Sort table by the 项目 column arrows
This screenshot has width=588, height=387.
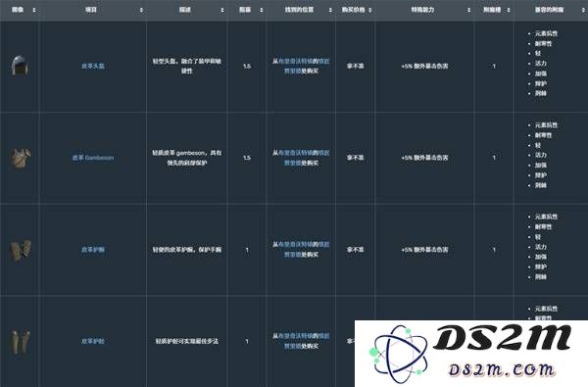coord(141,10)
